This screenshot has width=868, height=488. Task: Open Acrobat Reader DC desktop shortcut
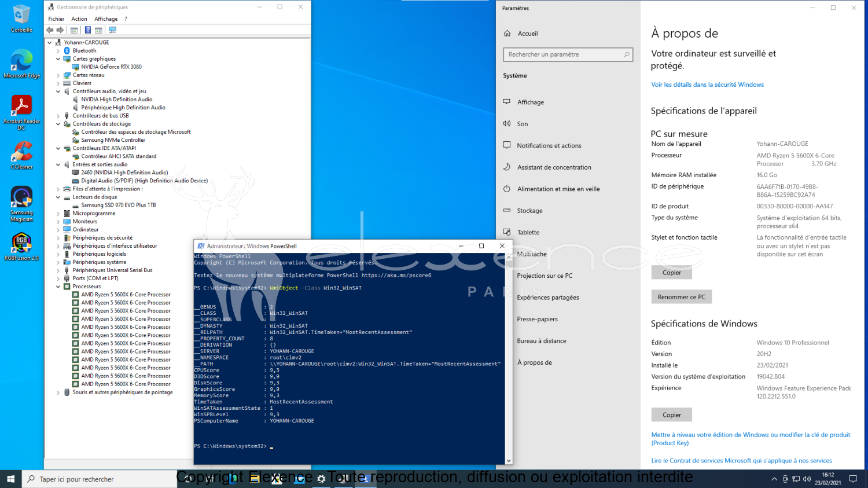click(21, 112)
